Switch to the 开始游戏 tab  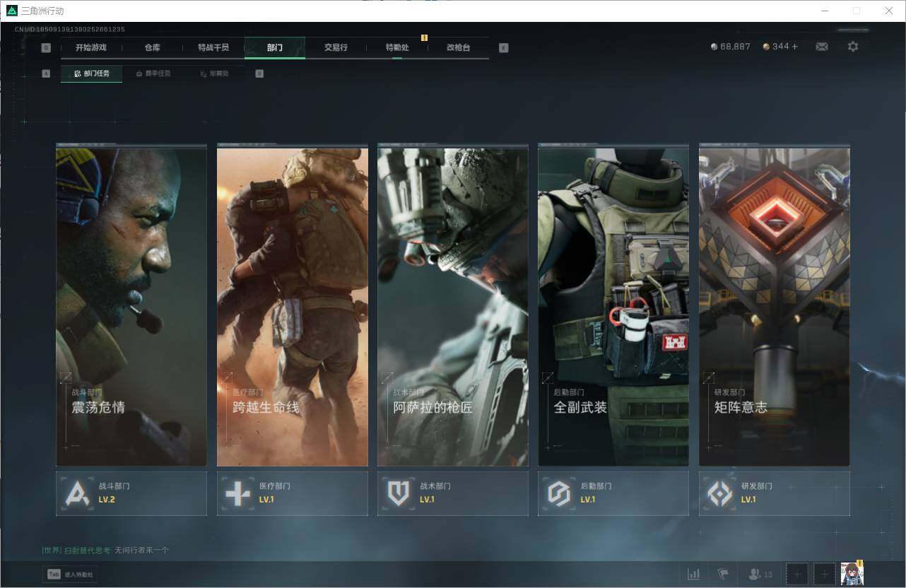(91, 47)
